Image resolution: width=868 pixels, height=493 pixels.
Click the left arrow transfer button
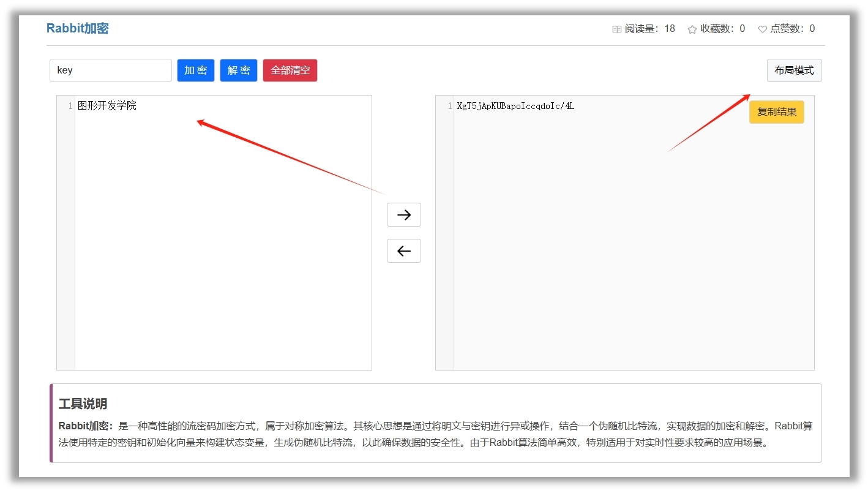(404, 251)
